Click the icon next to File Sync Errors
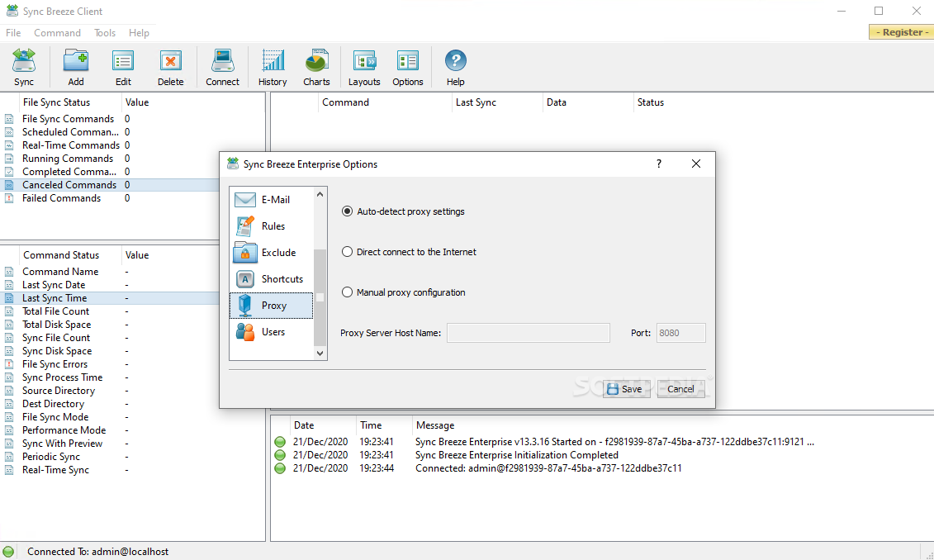Viewport: 934px width, 560px height. [9, 364]
